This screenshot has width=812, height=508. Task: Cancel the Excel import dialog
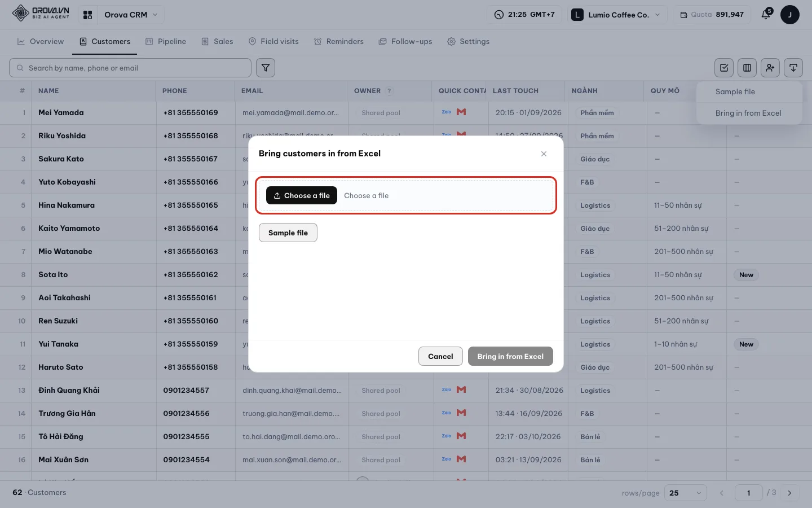[440, 356]
